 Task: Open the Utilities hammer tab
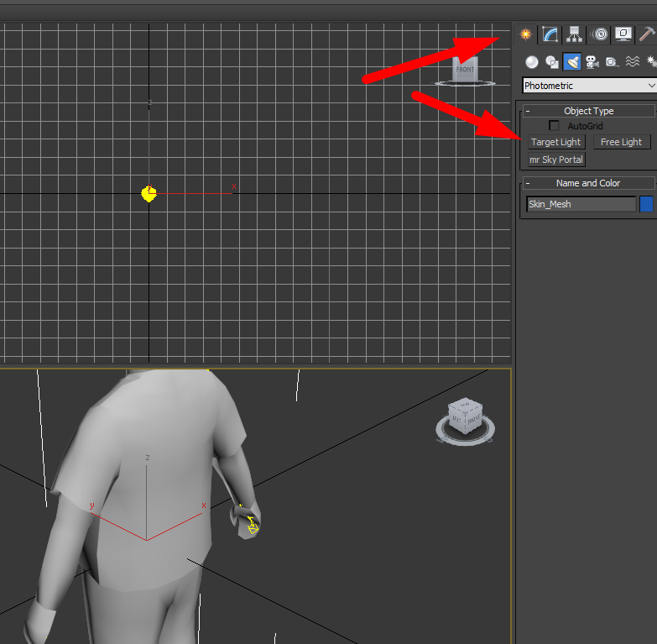tap(646, 34)
